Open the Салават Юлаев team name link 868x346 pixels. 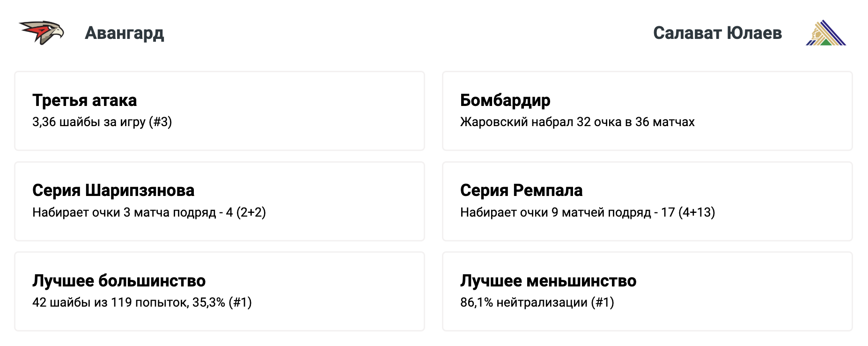717,33
